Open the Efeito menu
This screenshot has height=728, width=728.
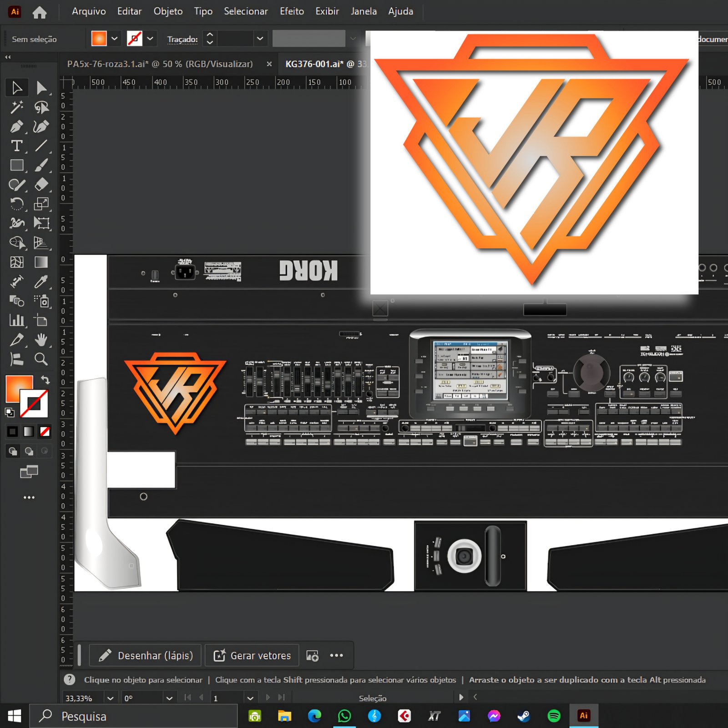point(292,11)
